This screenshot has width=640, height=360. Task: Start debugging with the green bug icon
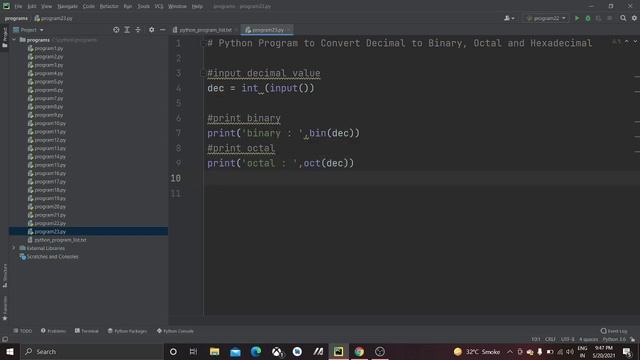coord(588,18)
